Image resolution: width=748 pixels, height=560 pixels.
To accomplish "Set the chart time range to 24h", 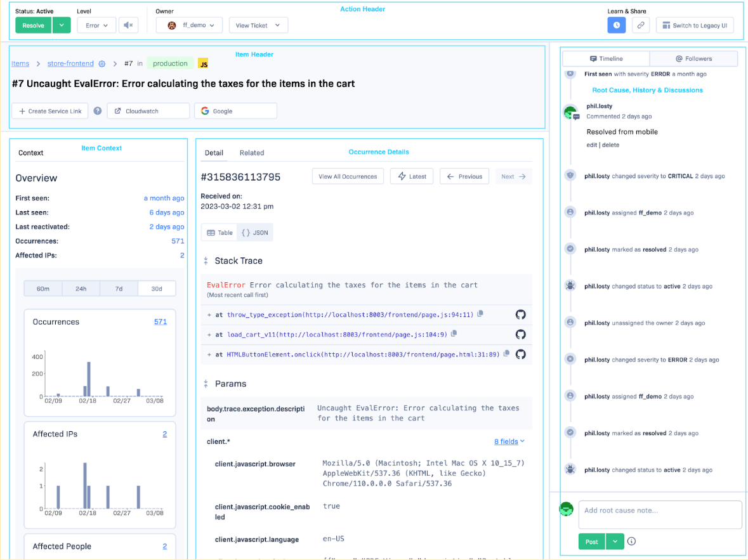I will 81,289.
